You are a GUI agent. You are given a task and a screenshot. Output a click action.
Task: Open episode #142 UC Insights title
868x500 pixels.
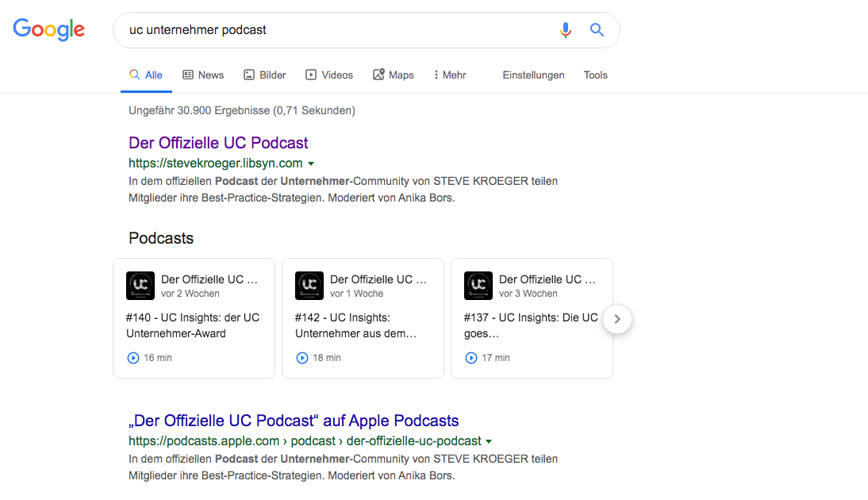pos(356,325)
